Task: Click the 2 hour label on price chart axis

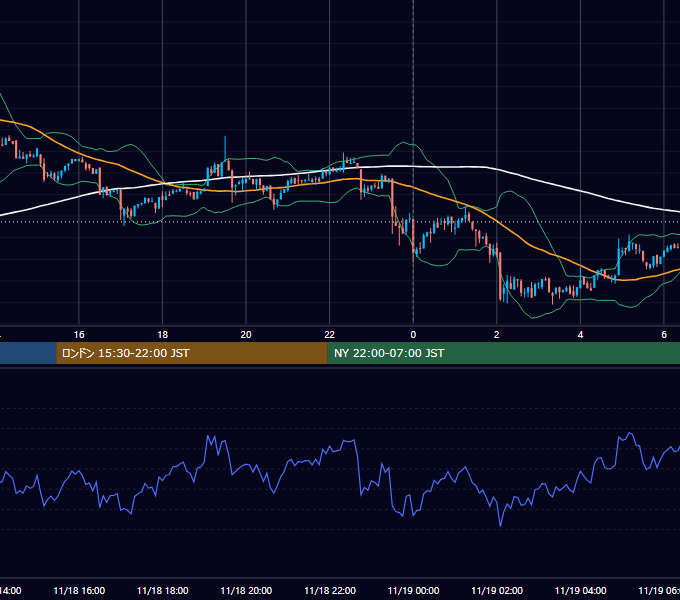Action: (x=497, y=335)
